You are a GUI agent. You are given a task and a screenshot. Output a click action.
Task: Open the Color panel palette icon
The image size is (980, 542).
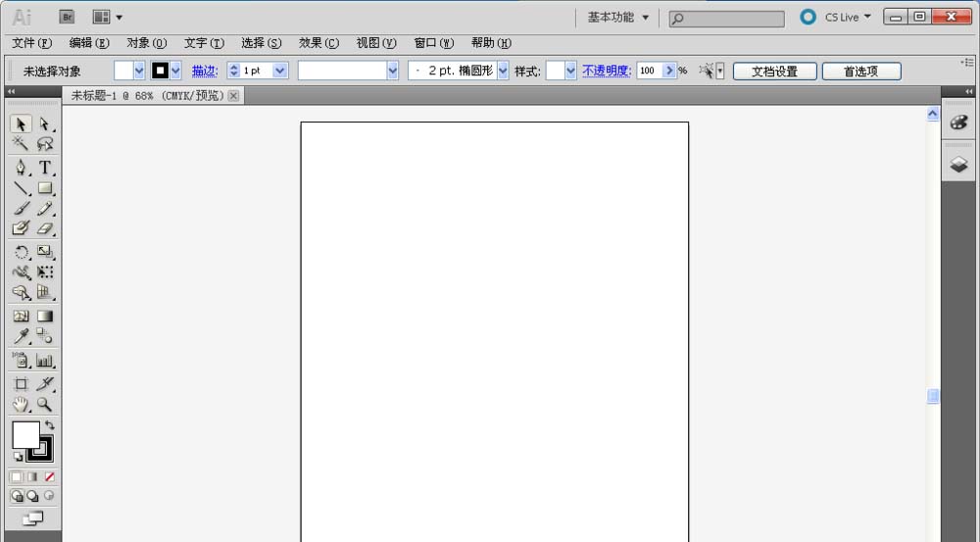(x=958, y=123)
